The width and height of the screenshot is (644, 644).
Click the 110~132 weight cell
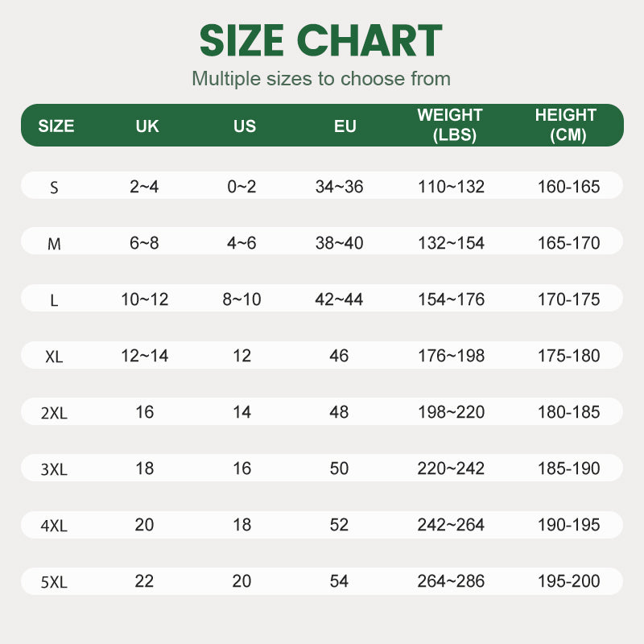452,187
